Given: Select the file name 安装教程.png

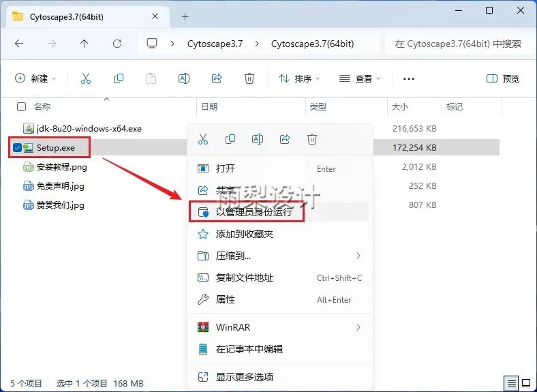Looking at the screenshot, I should (61, 167).
